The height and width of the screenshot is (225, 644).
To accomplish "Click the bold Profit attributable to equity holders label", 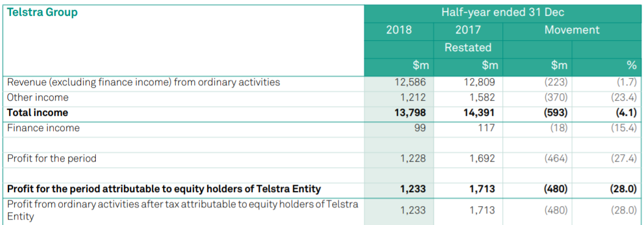I will pyautogui.click(x=164, y=189).
